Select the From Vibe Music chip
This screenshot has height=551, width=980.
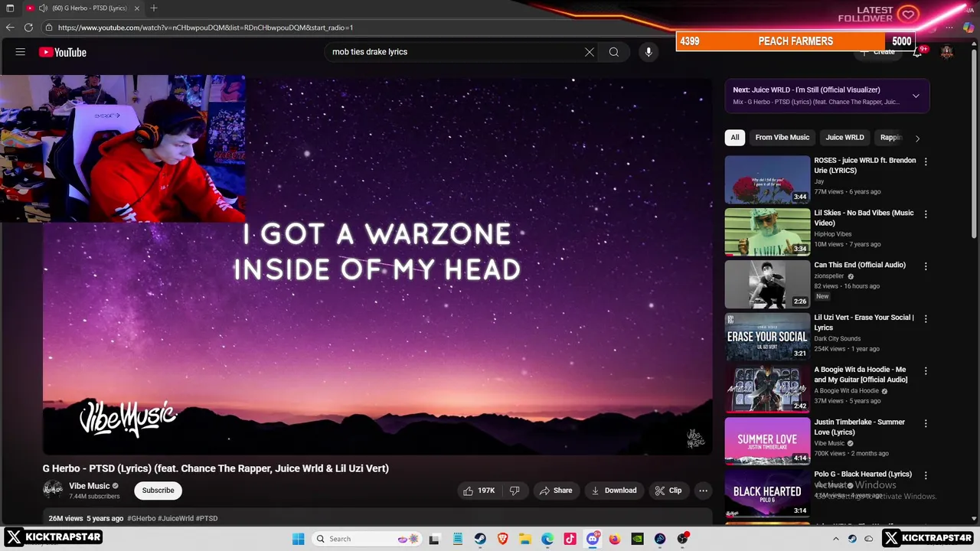pos(782,138)
